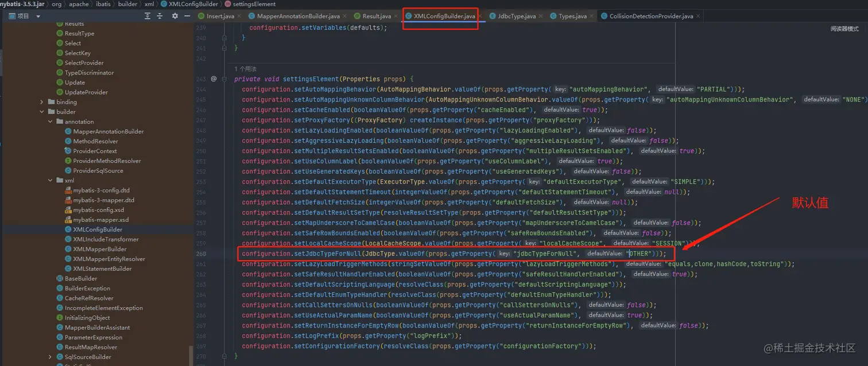Select XMLStatementBuilder in project tree
Viewport: 868px width, 366px height.
102,268
